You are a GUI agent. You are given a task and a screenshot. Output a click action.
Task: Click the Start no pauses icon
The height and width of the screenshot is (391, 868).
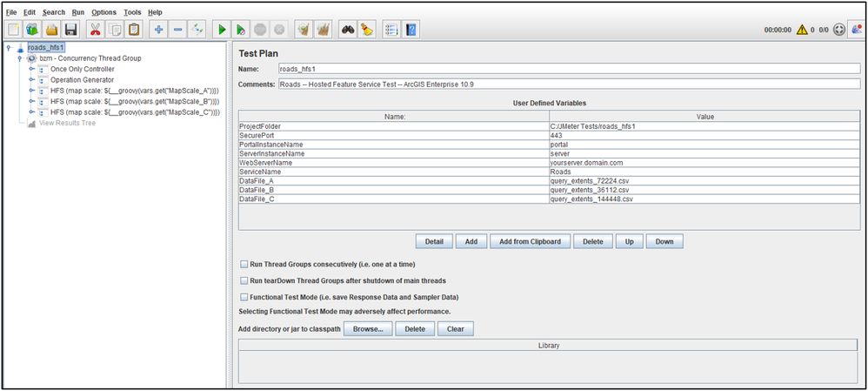tap(241, 30)
